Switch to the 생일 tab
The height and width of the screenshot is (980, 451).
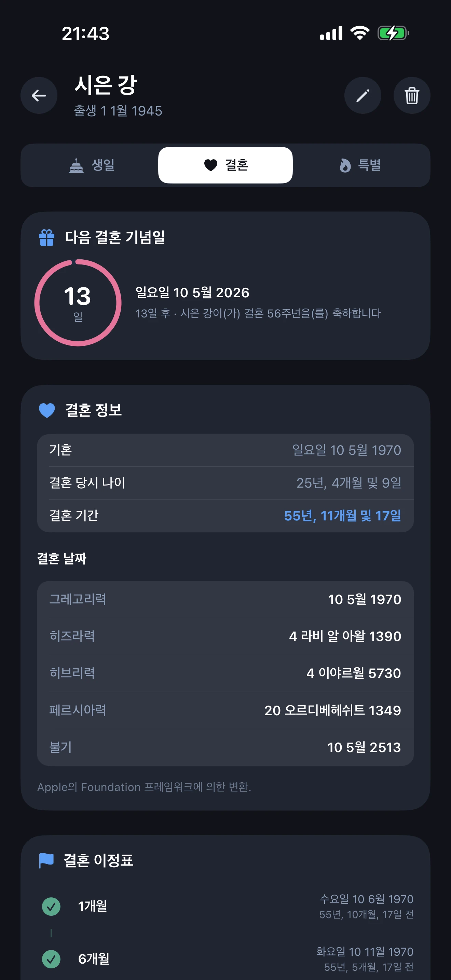pos(91,165)
